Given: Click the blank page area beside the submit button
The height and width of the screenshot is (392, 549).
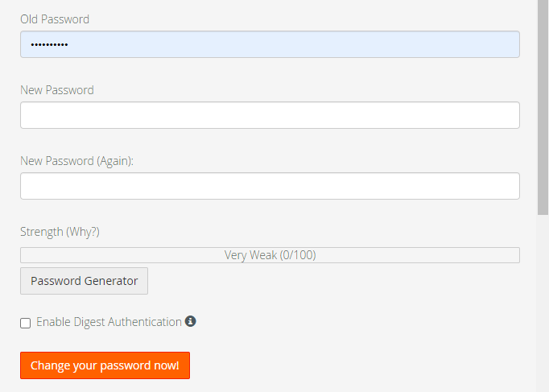Looking at the screenshot, I should (362, 365).
